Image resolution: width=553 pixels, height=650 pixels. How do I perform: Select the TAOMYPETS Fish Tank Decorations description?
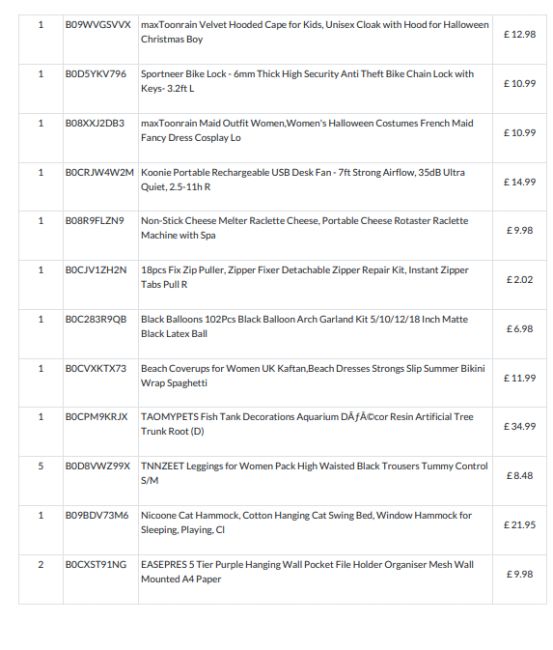(307, 424)
